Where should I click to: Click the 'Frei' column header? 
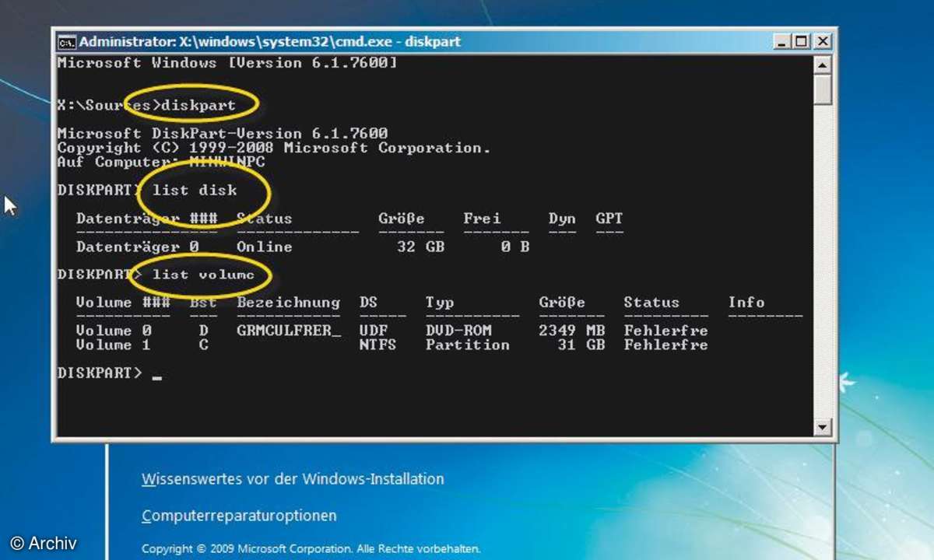(x=483, y=219)
